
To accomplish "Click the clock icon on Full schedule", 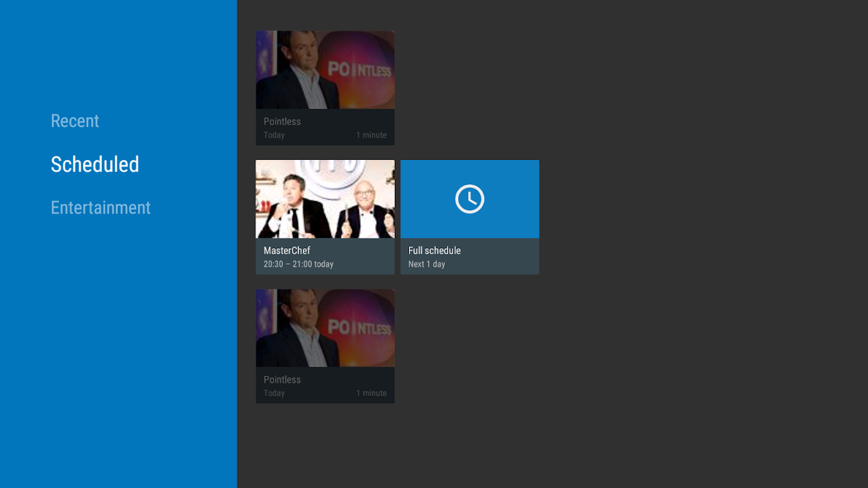I will [x=469, y=199].
